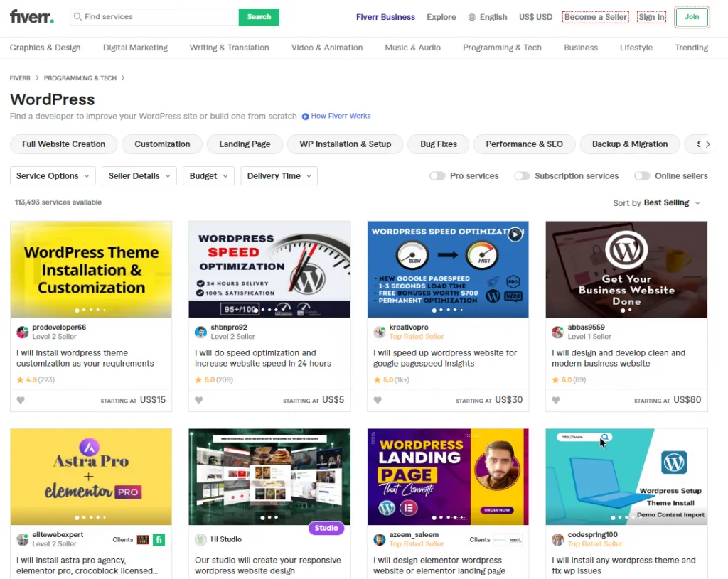The width and height of the screenshot is (728, 579).
Task: Open the Delivery Time dropdown
Action: click(x=279, y=176)
